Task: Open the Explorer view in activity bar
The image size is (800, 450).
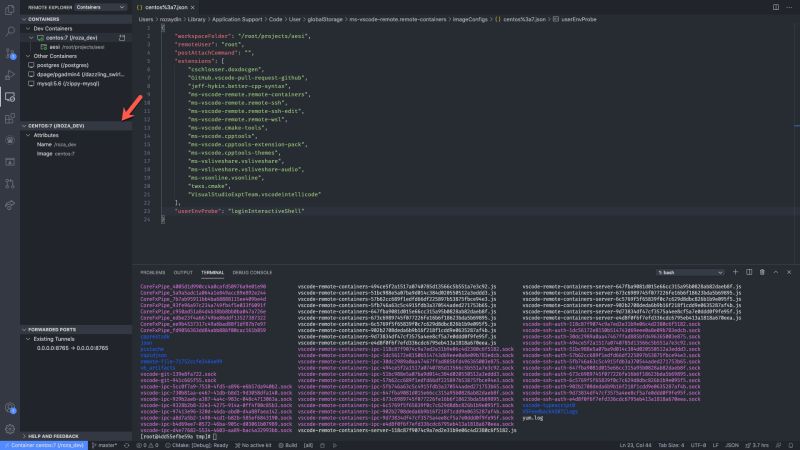Action: (x=10, y=10)
